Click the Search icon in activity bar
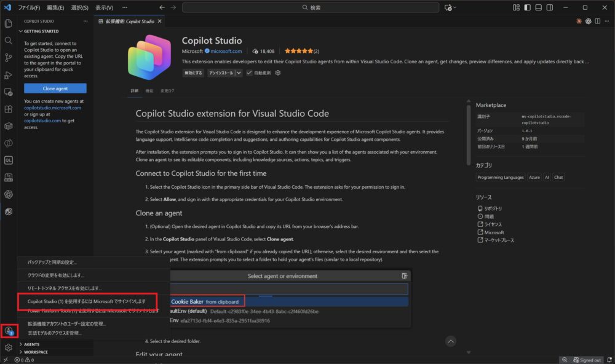The height and width of the screenshot is (364, 615). (9, 40)
